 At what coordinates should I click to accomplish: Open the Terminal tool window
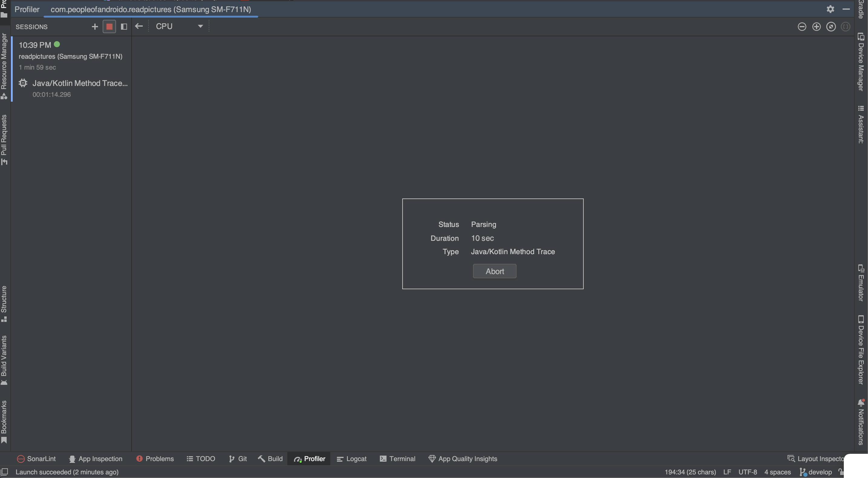click(x=398, y=459)
